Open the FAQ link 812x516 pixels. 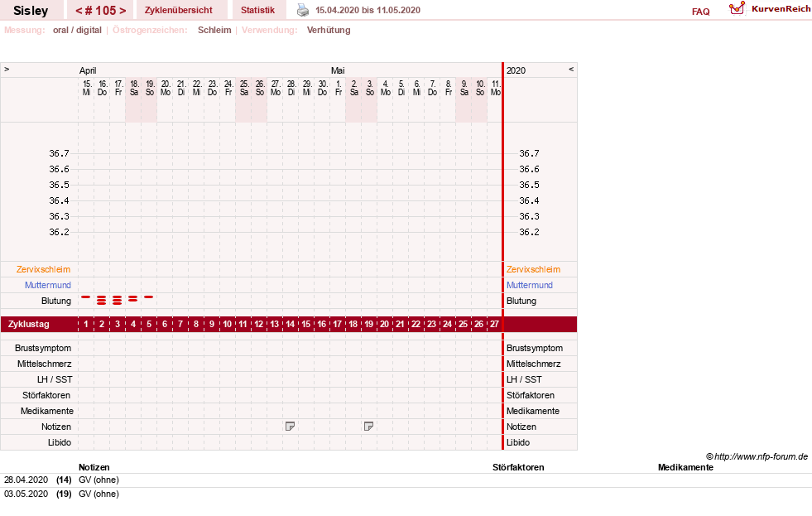pyautogui.click(x=700, y=12)
